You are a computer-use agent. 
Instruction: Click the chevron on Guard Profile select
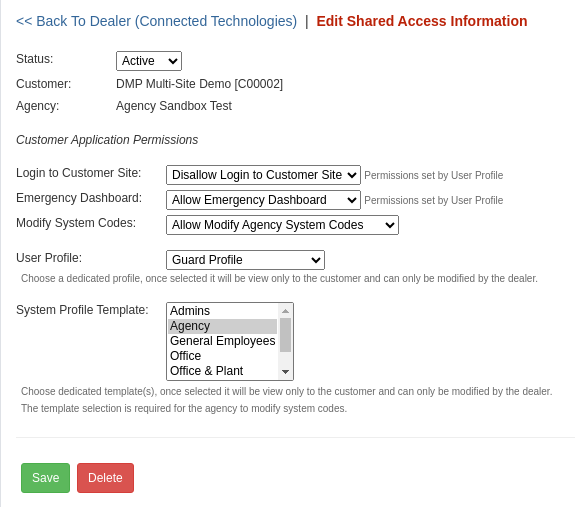tap(315, 260)
